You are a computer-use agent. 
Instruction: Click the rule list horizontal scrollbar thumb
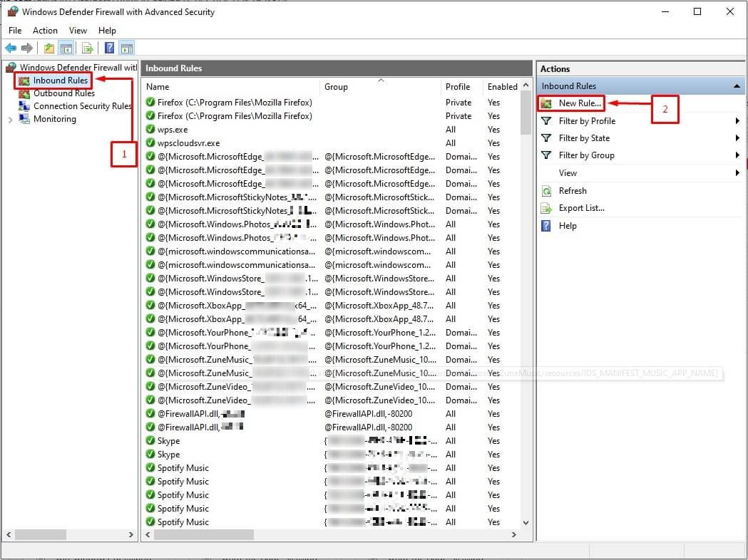pos(204,535)
